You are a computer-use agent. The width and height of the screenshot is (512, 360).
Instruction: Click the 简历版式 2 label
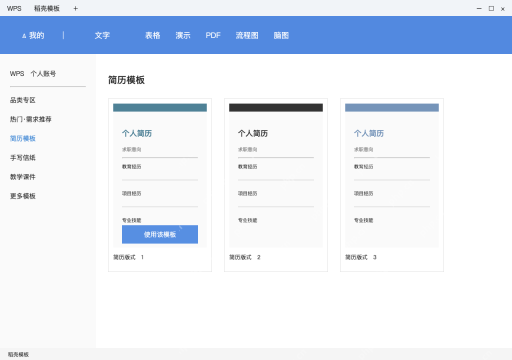click(x=245, y=257)
